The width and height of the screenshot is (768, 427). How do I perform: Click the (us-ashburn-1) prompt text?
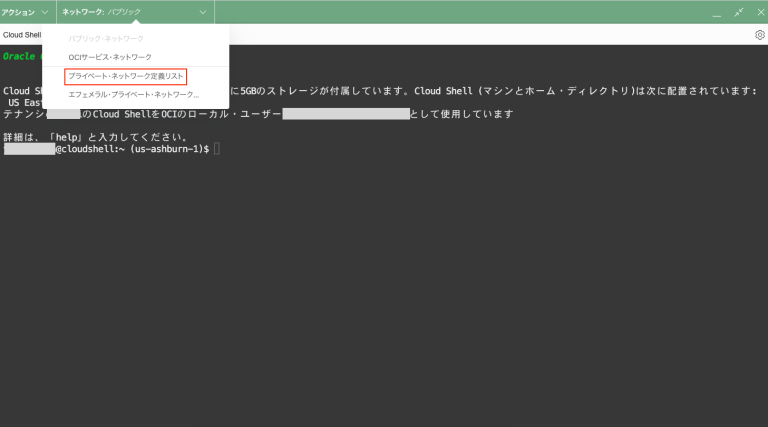166,149
